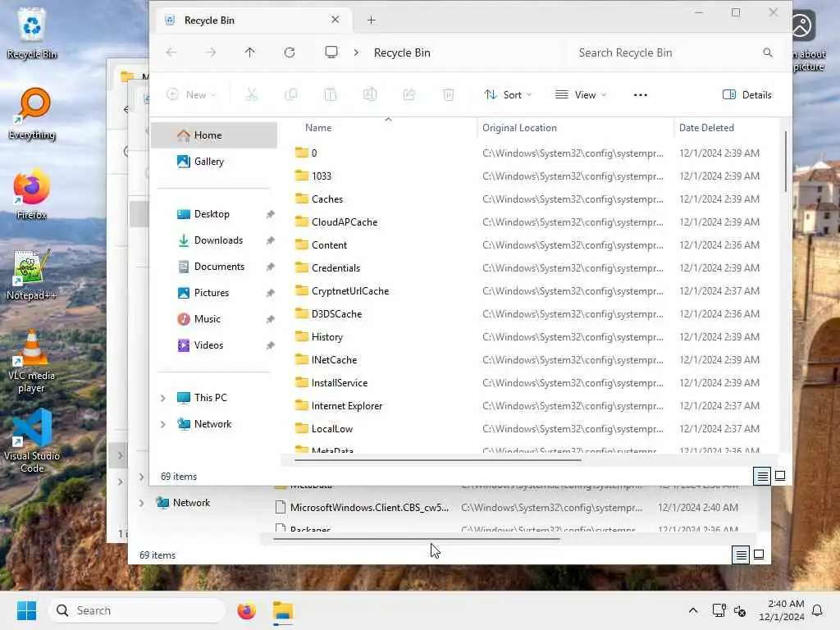Click the taskbar Search box
Screen dimensions: 840x630
coord(138,610)
